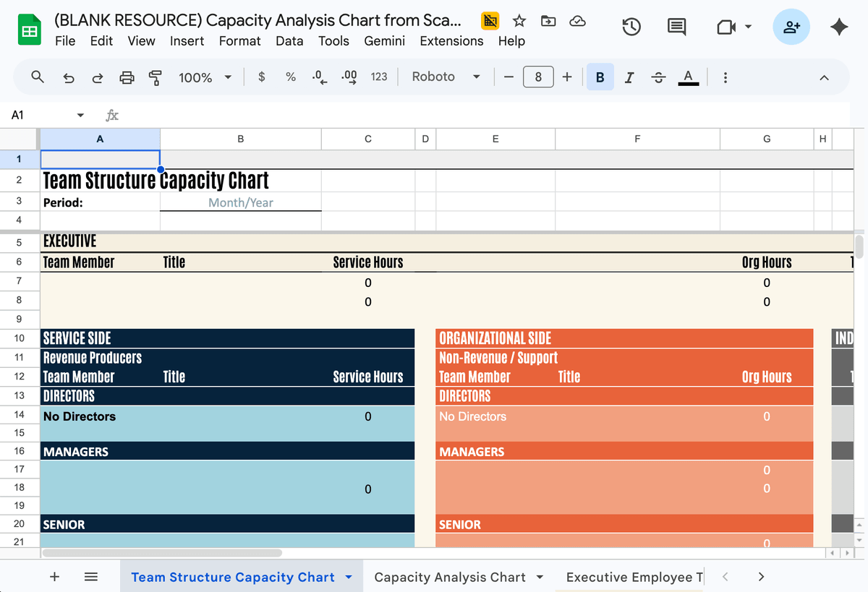Toggle strikethrough formatting
The image size is (868, 592).
click(x=658, y=77)
